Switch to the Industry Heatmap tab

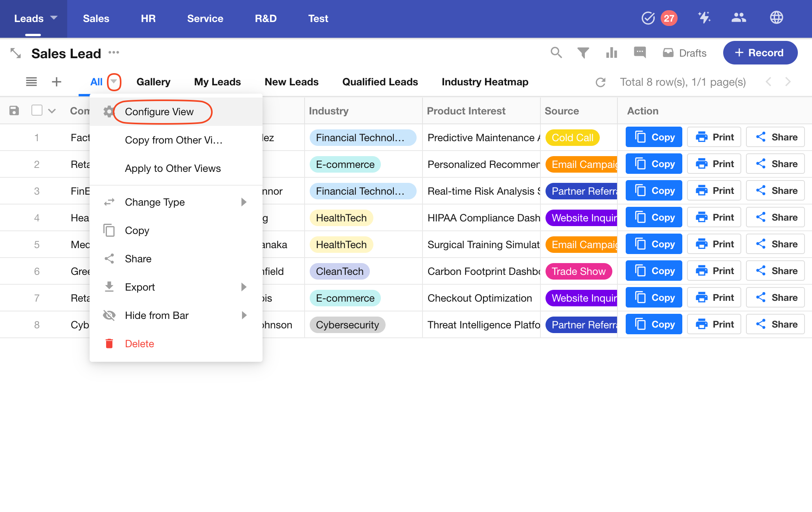pos(485,82)
